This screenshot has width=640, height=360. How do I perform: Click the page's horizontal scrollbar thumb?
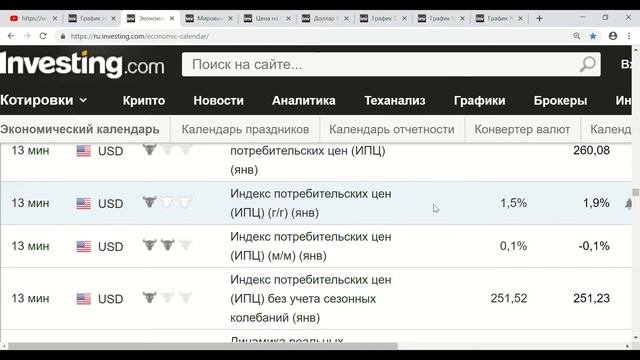pos(203,346)
